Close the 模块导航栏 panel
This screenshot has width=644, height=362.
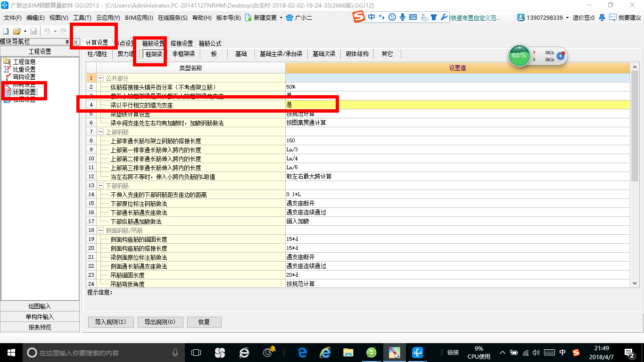75,42
